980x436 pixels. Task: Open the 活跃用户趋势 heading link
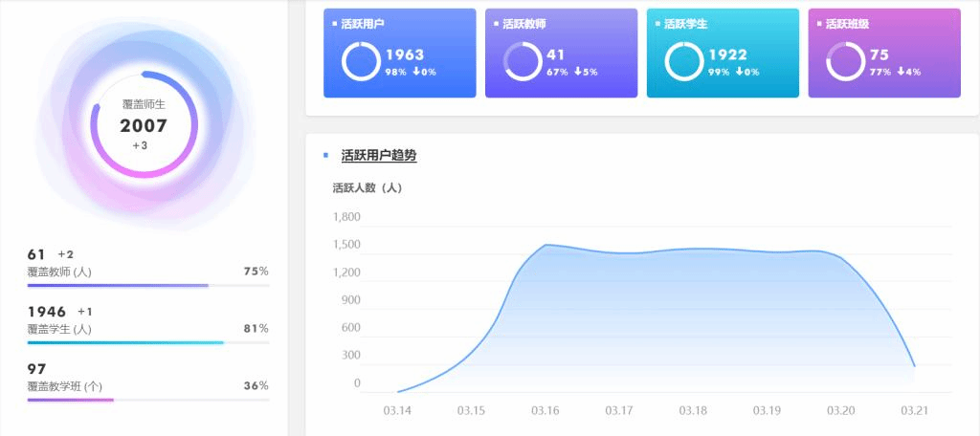click(379, 155)
